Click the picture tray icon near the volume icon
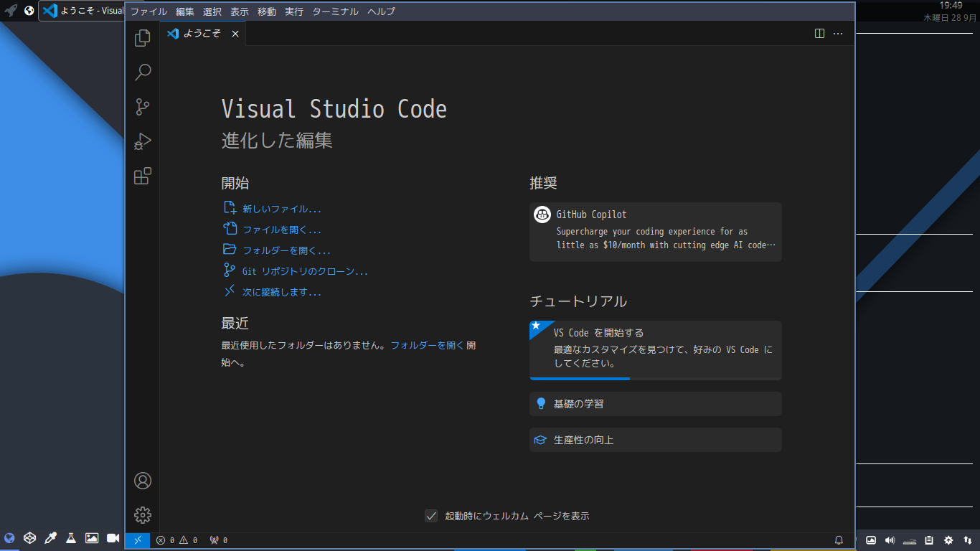 pos(871,540)
